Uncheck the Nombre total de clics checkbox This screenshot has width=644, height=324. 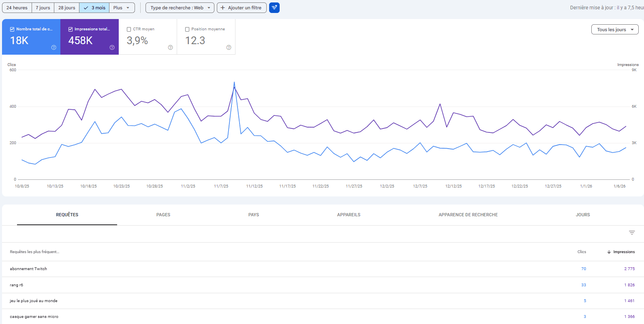click(x=12, y=29)
